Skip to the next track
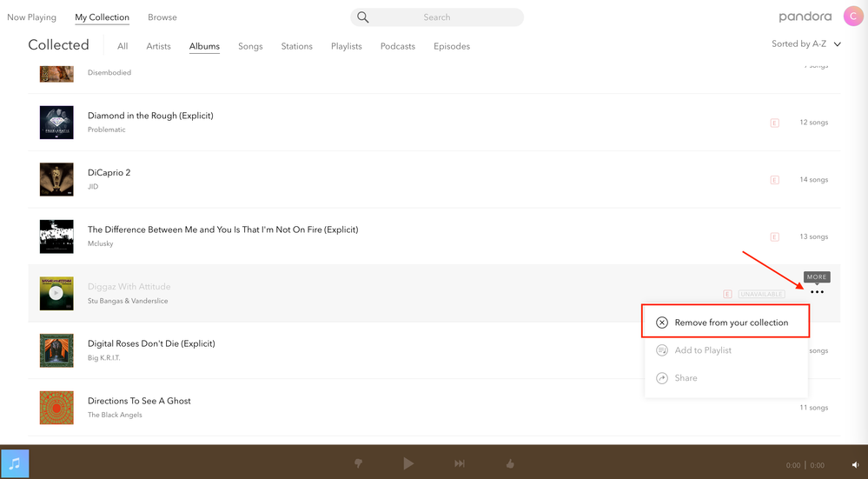This screenshot has height=479, width=868. (x=460, y=464)
